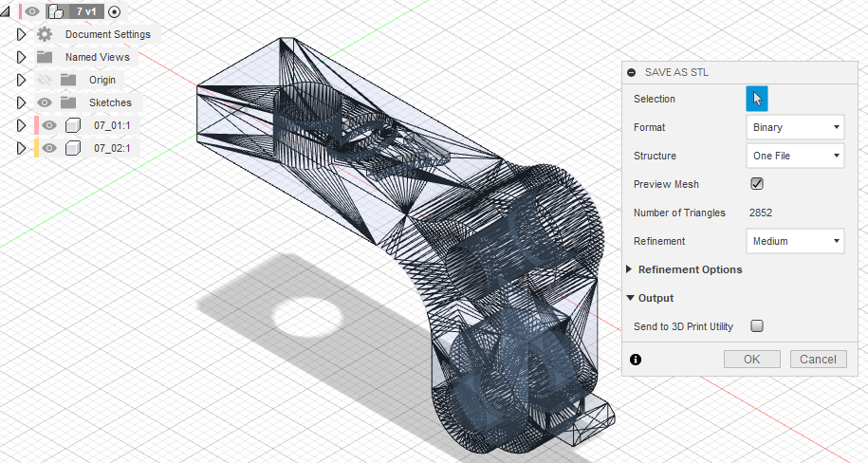This screenshot has width=868, height=463.
Task: Click the component icon next to 7 v1
Action: tap(55, 11)
